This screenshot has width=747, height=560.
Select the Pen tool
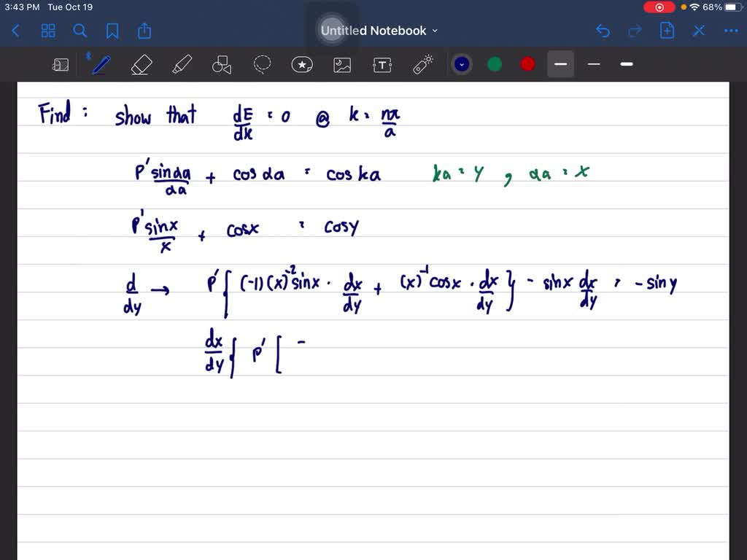click(x=101, y=64)
